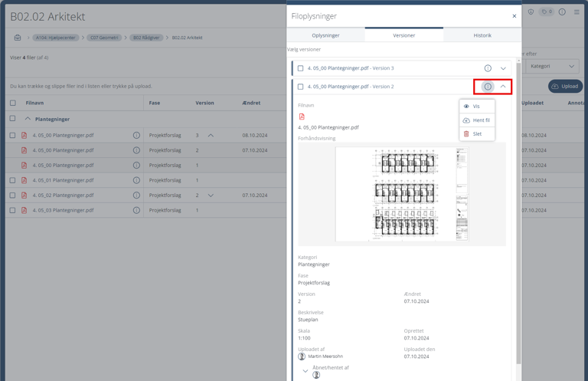
Task: Expand Version 3 details chevron
Action: [x=503, y=68]
